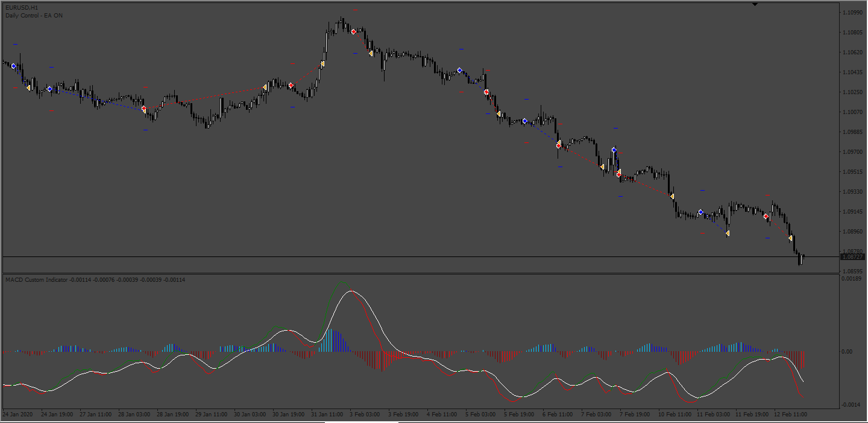Click the 1.09145 price scale label
The height and width of the screenshot is (423, 868).
[x=852, y=212]
